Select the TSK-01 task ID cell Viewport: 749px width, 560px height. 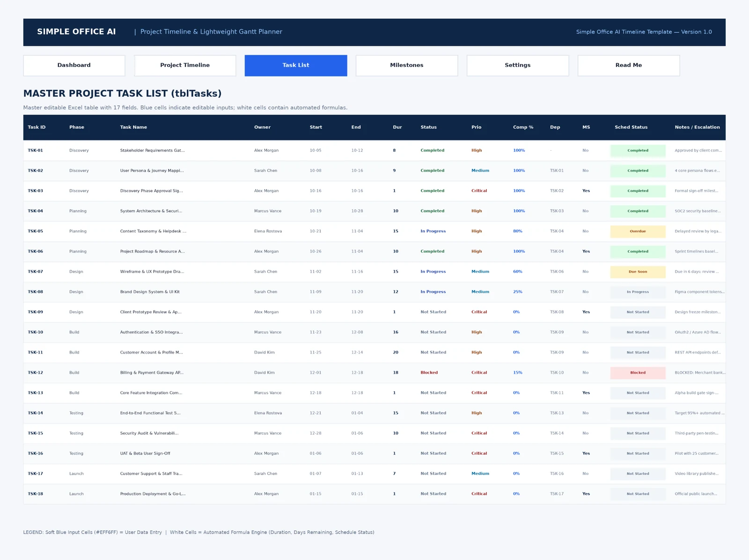(x=35, y=151)
